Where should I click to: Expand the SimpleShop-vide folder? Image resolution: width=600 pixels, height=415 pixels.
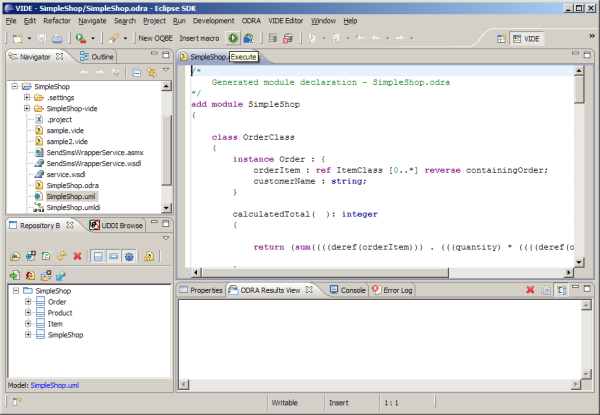27,108
